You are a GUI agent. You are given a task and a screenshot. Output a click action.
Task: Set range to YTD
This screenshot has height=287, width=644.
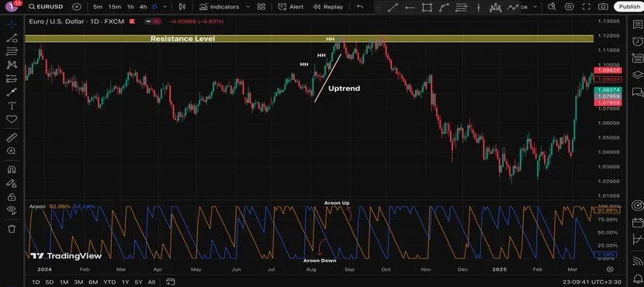click(x=109, y=282)
